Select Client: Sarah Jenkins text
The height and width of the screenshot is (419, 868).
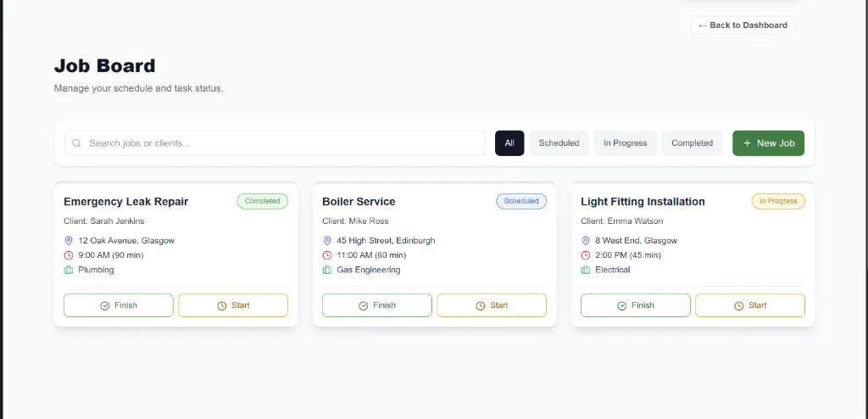click(x=104, y=221)
